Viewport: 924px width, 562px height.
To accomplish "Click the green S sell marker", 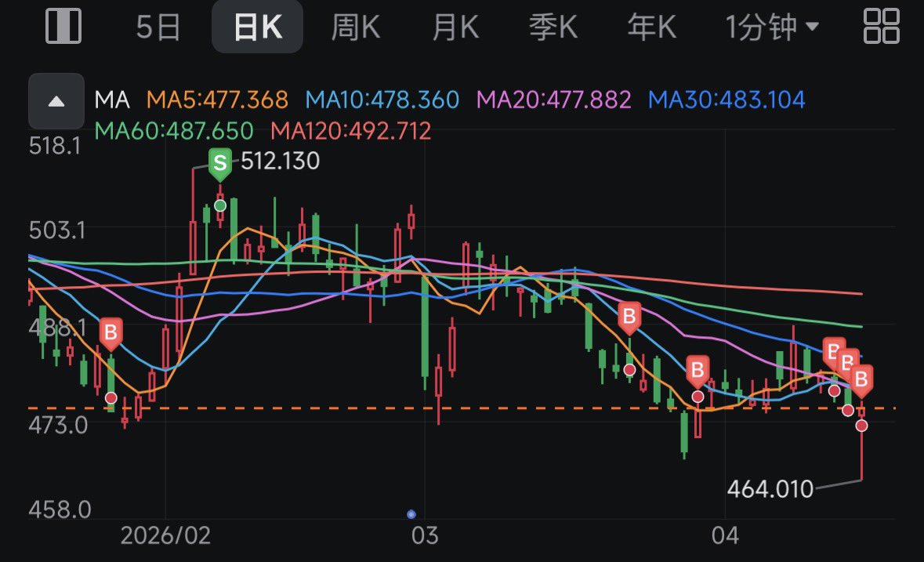I will (219, 165).
